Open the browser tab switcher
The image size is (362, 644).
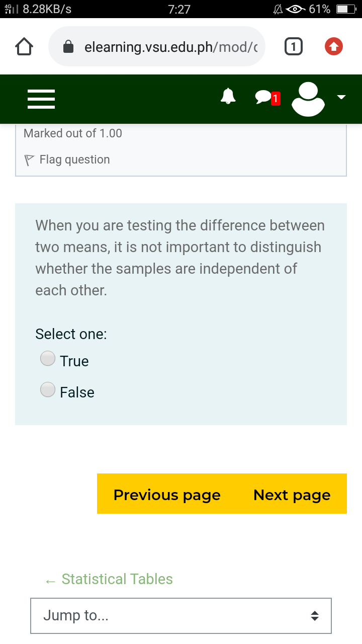[294, 47]
